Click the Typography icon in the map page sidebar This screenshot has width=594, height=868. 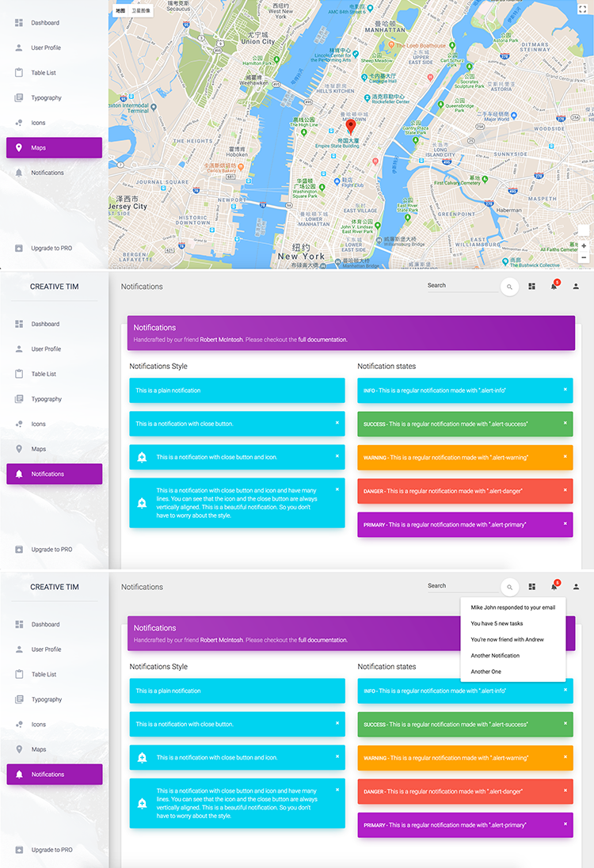19,98
